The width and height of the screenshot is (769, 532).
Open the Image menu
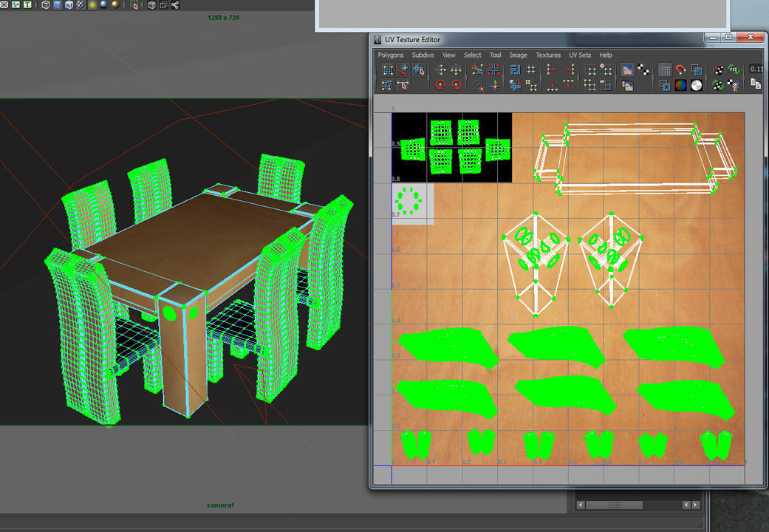coord(518,55)
